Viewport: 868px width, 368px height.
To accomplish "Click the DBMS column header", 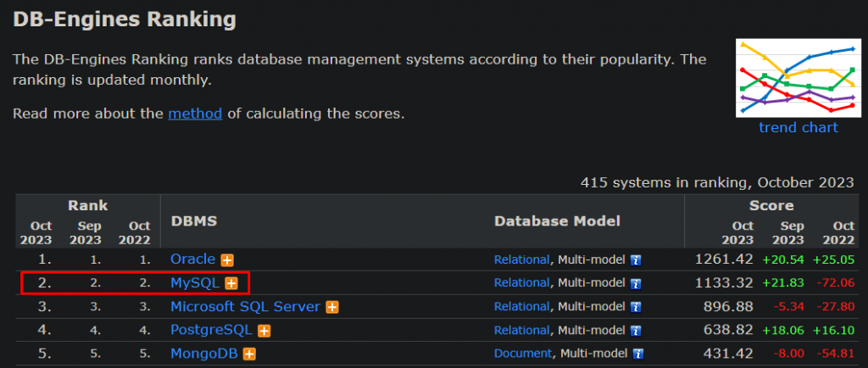I will 194,222.
